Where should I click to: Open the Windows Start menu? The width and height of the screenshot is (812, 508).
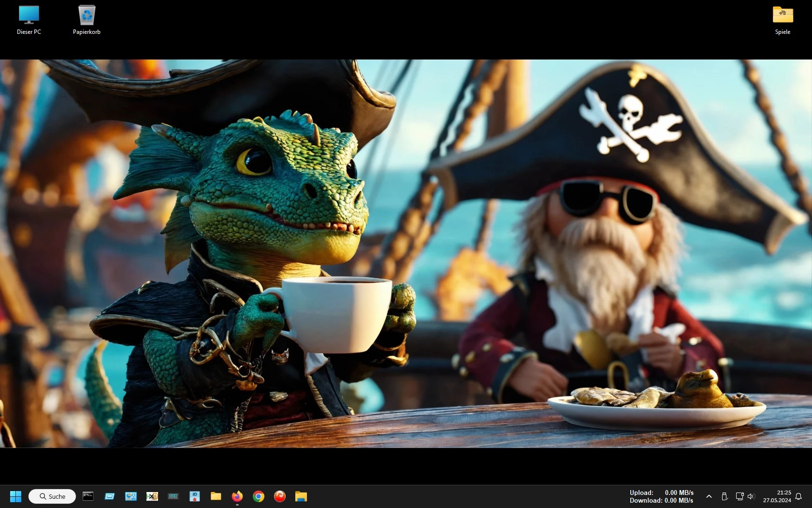tap(15, 496)
